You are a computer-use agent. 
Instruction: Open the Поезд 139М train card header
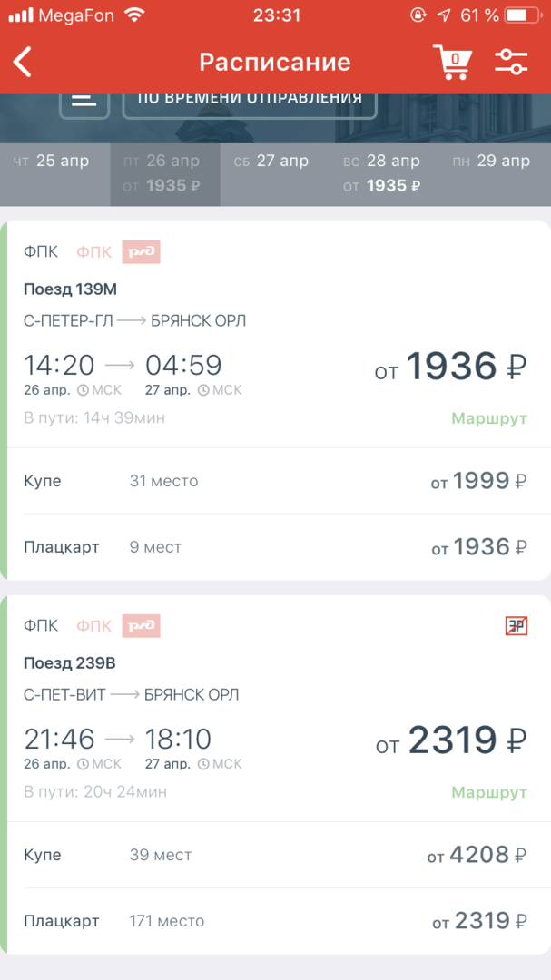pos(71,289)
